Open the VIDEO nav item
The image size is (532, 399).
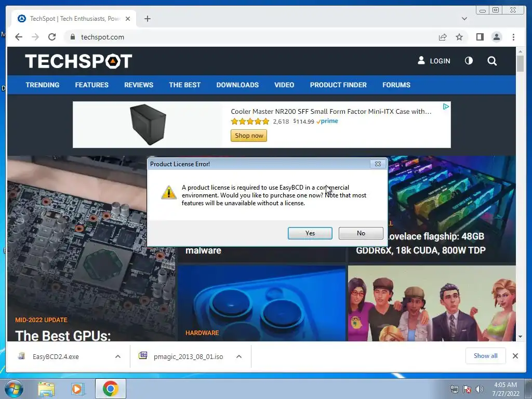tap(284, 85)
